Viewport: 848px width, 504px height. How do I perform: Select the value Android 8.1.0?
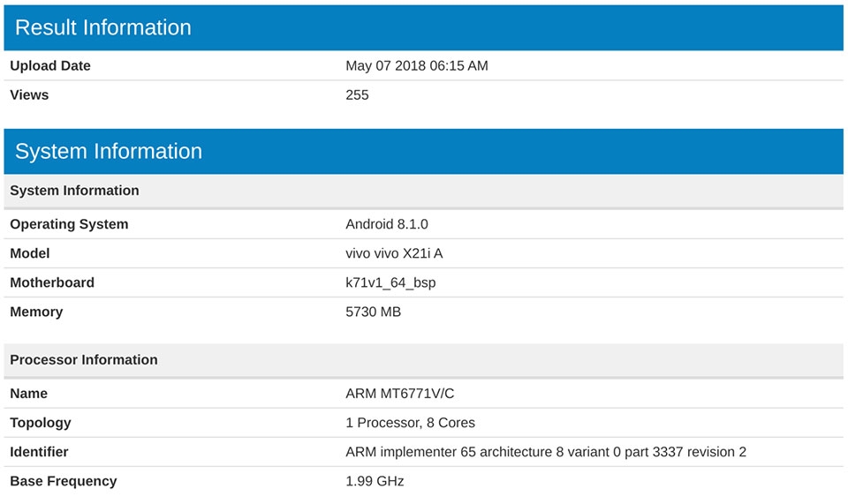click(x=387, y=224)
